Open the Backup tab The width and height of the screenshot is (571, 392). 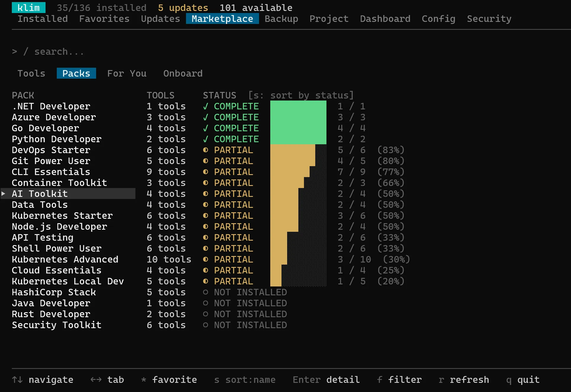tap(281, 19)
